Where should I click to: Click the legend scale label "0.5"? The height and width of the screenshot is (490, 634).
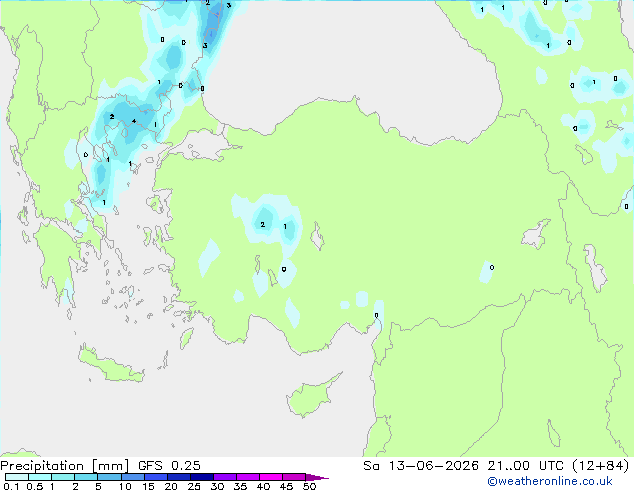(x=35, y=486)
